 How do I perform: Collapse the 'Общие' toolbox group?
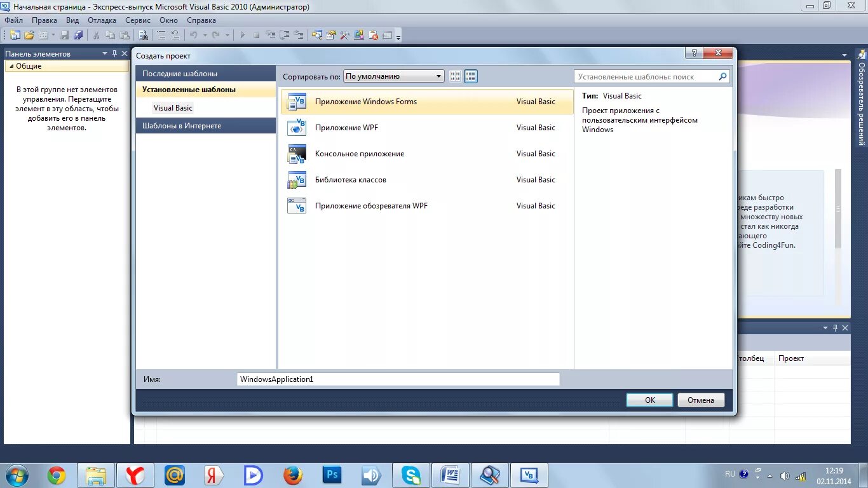point(11,66)
